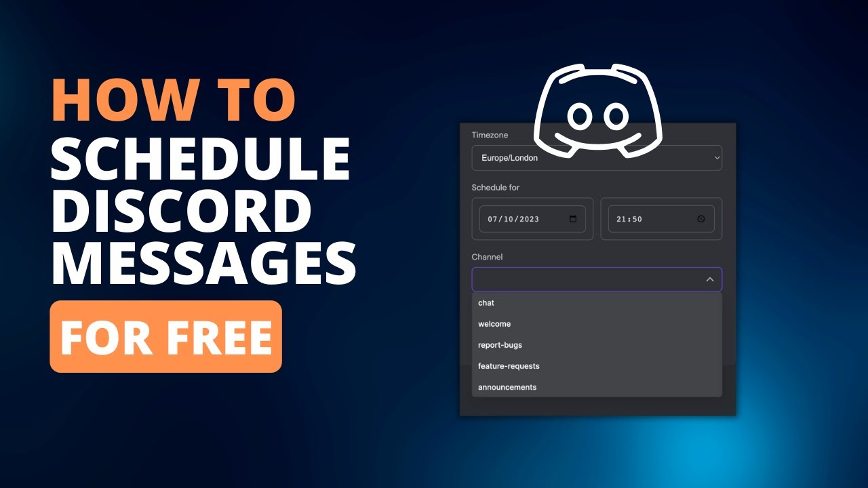Image resolution: width=868 pixels, height=488 pixels.
Task: Open the Timezone dropdown showing Europe/London
Action: pos(597,158)
